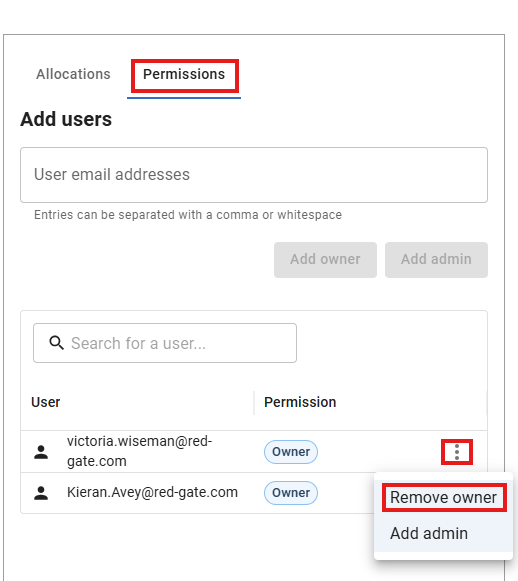Click the grey Add admin button
518x581 pixels.
(436, 259)
